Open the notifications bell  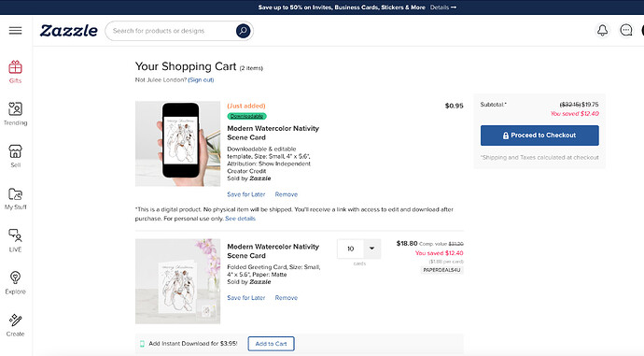point(602,31)
